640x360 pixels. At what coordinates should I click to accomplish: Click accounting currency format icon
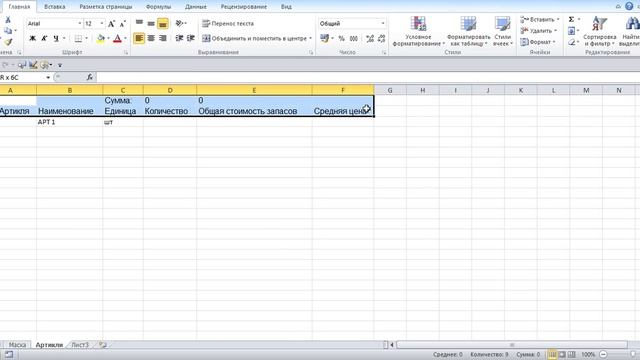point(325,38)
